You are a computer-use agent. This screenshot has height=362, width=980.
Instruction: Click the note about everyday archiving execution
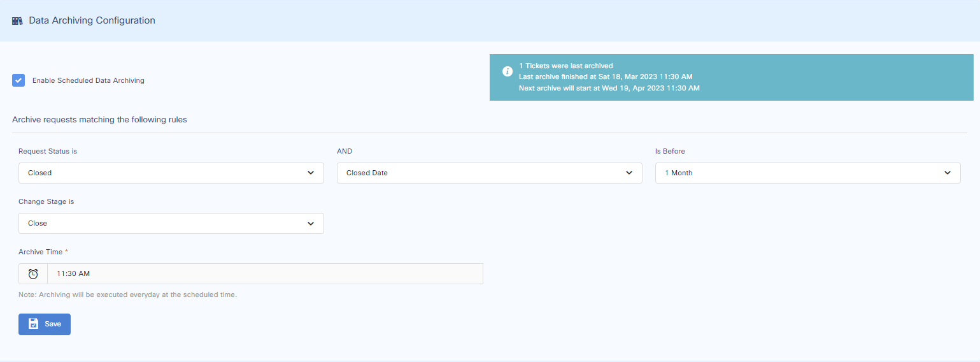127,295
